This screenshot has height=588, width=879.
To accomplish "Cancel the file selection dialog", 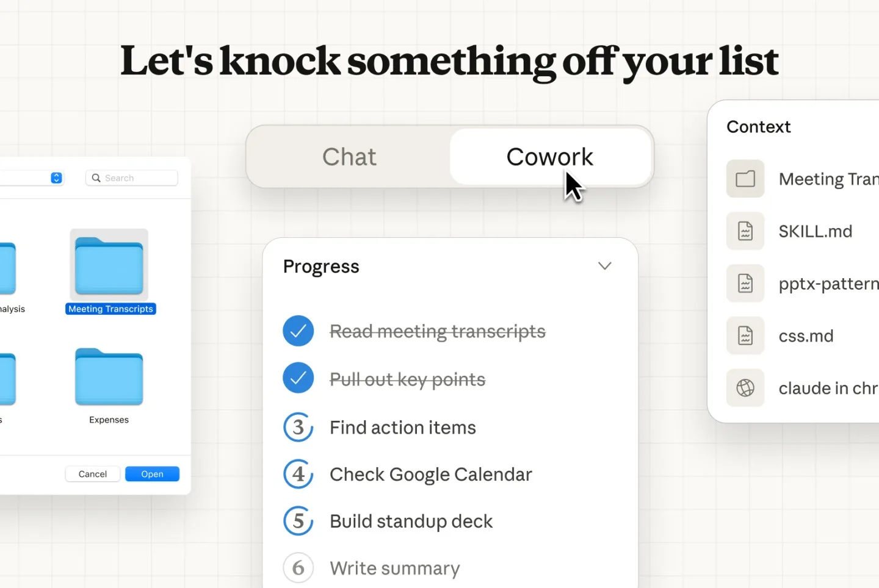I will (92, 474).
